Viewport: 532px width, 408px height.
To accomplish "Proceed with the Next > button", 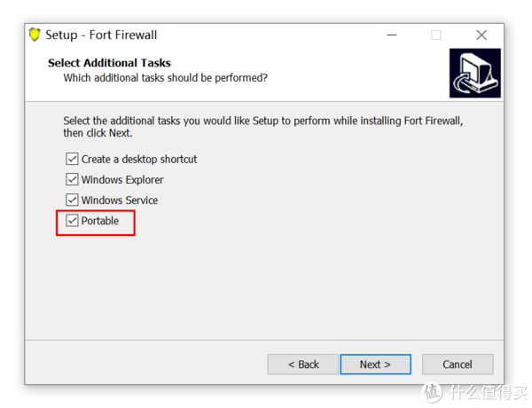I will [376, 365].
